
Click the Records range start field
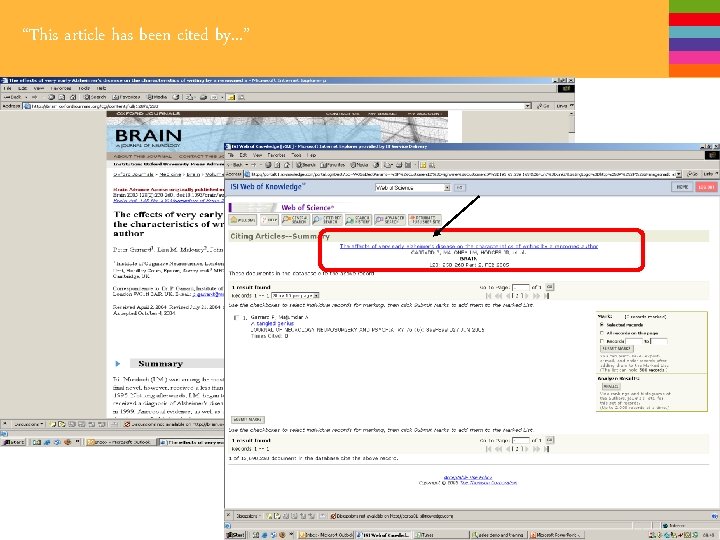[634, 341]
